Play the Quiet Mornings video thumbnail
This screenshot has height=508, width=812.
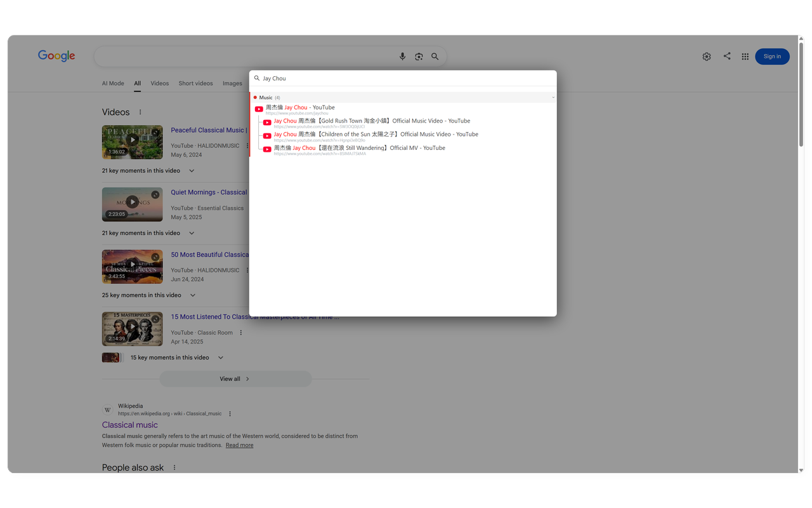132,203
